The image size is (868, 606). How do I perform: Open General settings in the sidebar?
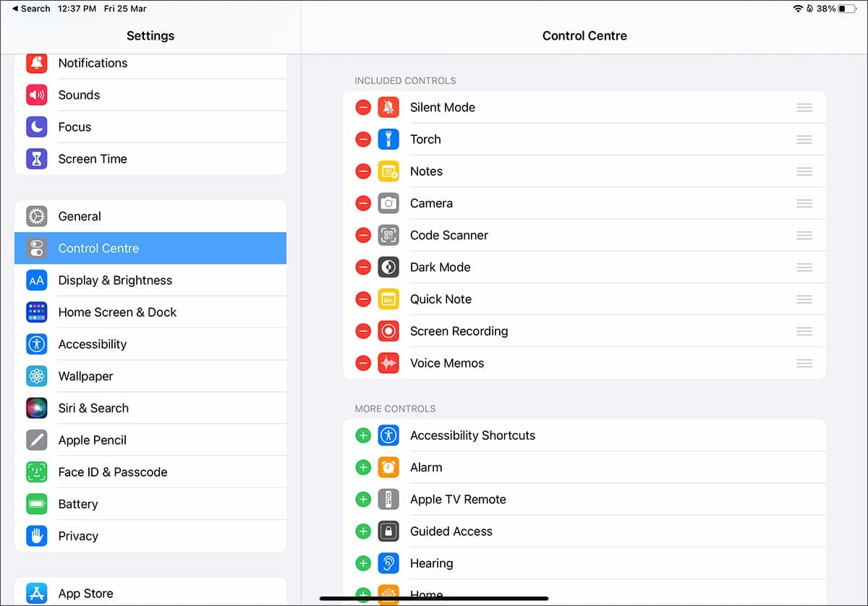[x=80, y=216]
